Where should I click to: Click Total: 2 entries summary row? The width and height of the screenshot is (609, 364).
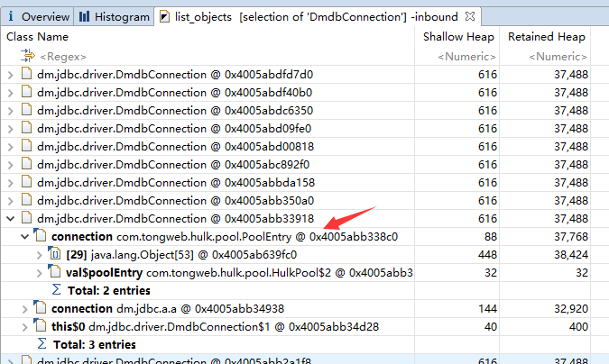(x=295, y=291)
